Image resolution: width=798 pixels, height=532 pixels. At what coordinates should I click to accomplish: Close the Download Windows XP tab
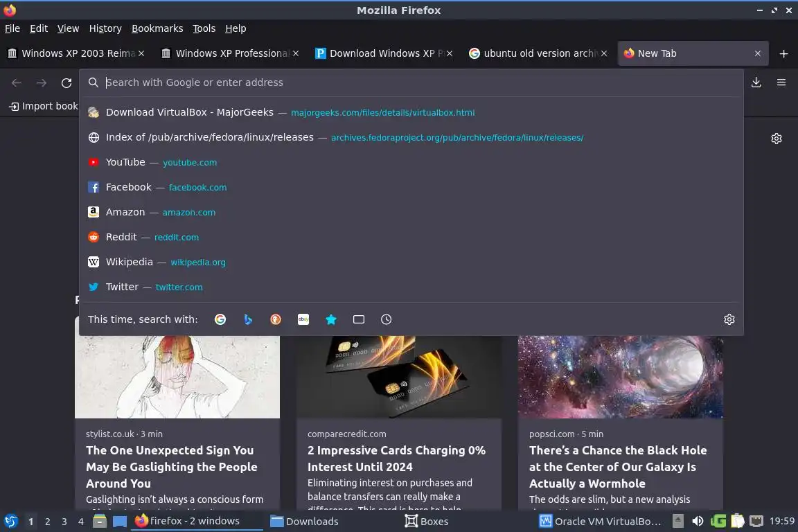tap(450, 53)
